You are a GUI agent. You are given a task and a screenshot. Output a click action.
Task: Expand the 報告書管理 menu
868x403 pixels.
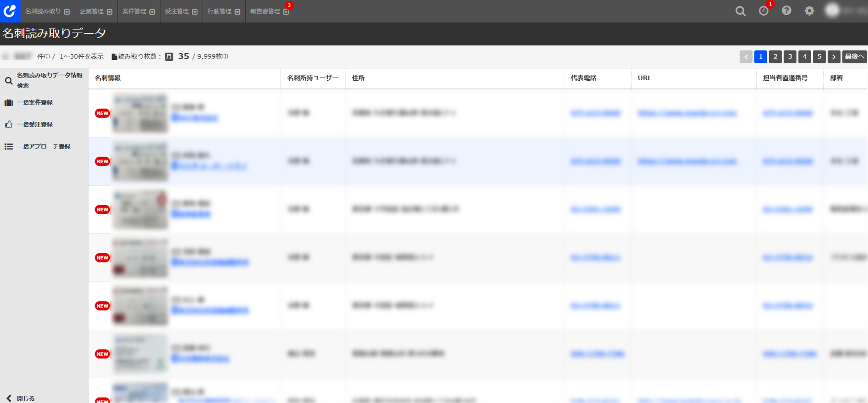tap(270, 11)
